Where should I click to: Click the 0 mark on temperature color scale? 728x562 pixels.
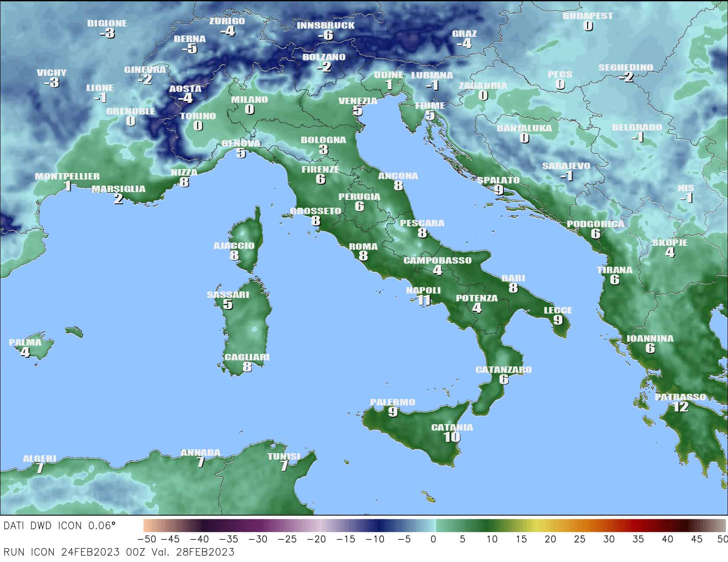point(433,539)
